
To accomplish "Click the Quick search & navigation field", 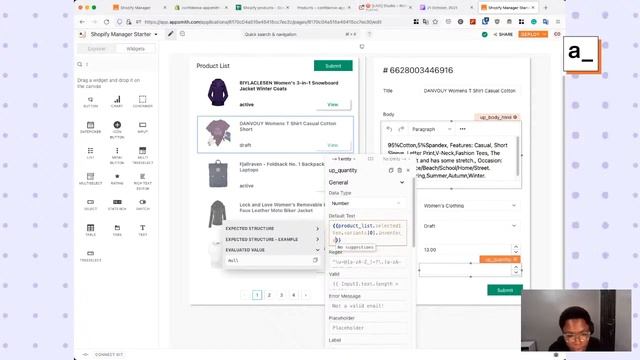I will click(300, 34).
